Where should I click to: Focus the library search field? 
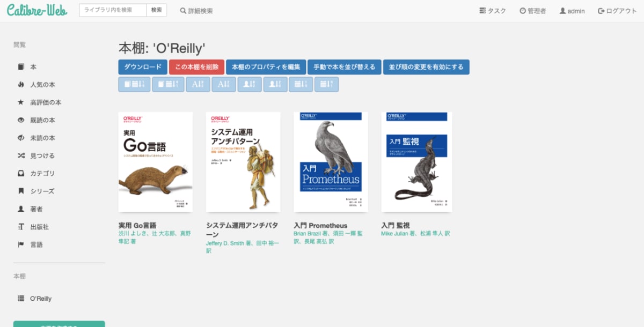coord(113,10)
